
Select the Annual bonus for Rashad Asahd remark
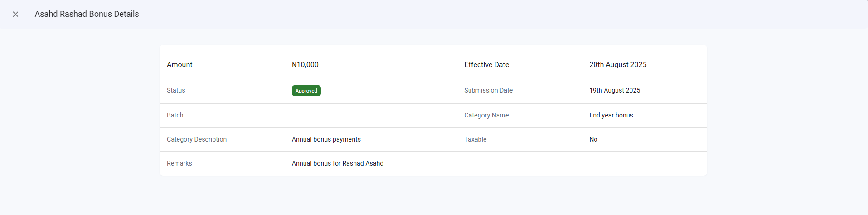338,164
